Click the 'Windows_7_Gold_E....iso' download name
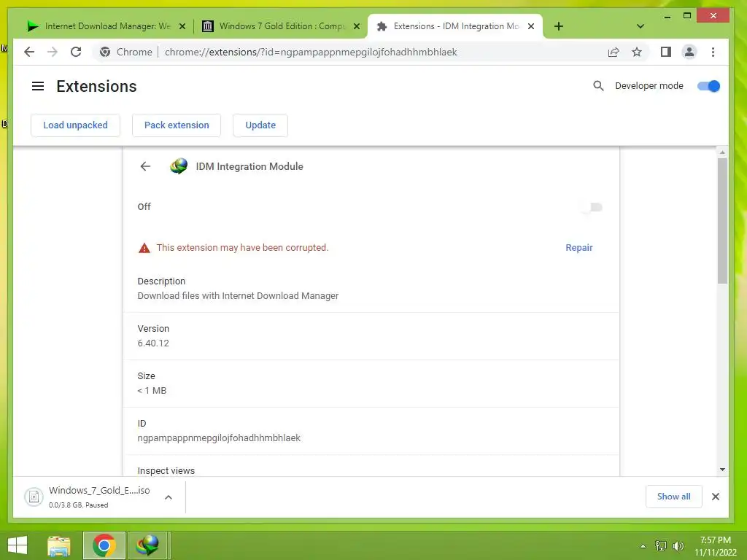The image size is (747, 560). (x=99, y=491)
